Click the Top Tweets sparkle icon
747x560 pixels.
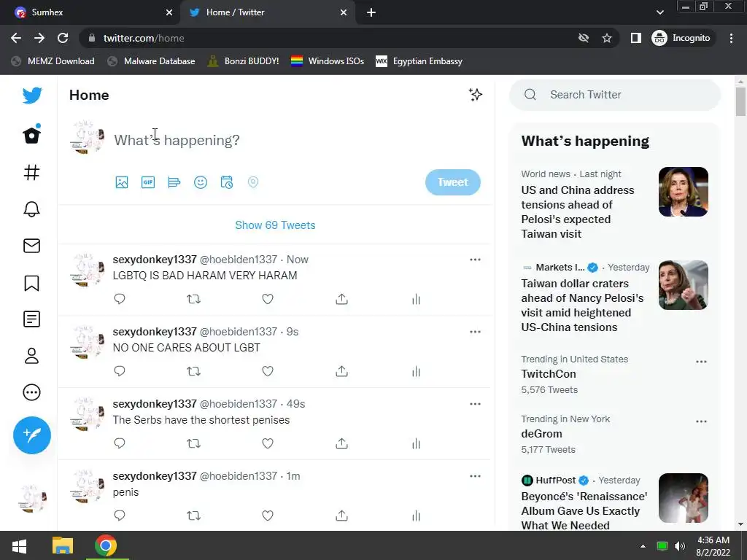click(475, 94)
